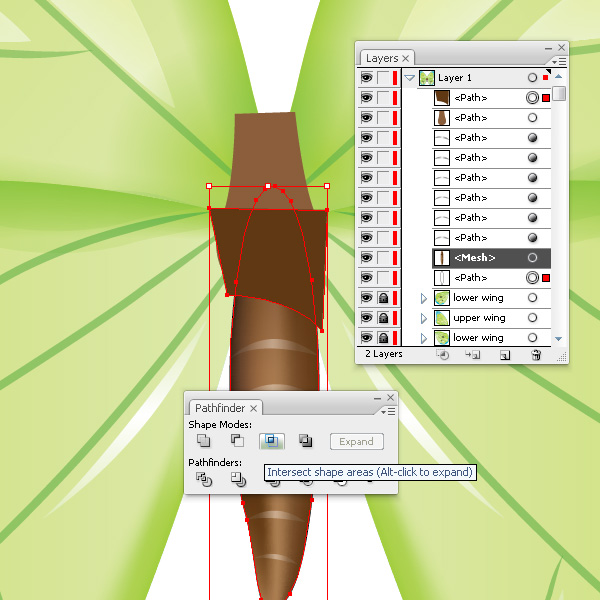Screen dimensions: 600x600
Task: Toggle the lock box for the Mesh row
Action: 383,258
